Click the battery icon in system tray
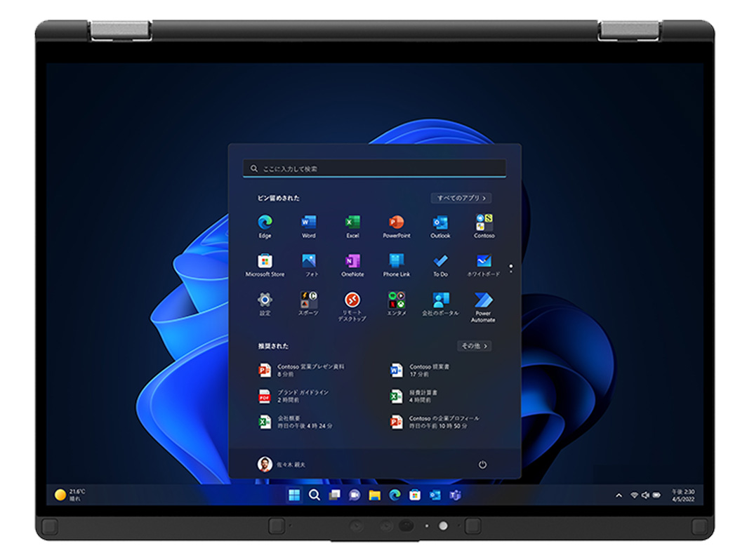The image size is (747, 560). [657, 495]
